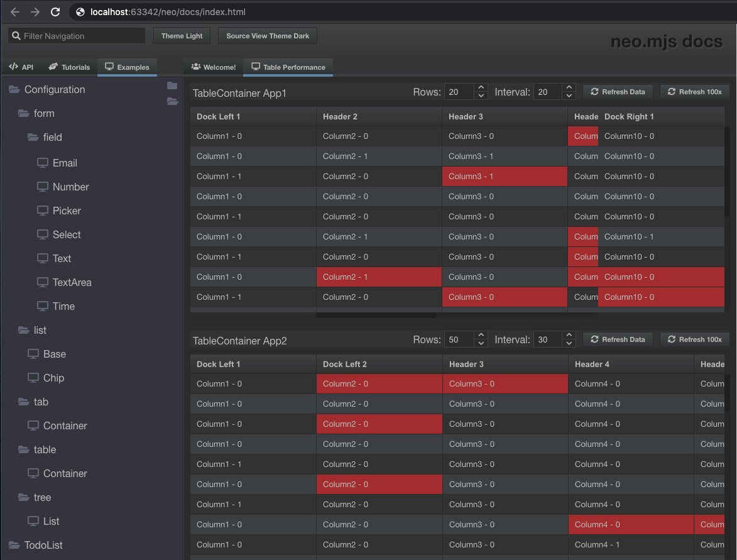737x560 pixels.
Task: Click Refresh Data in TableContainer App2
Action: [x=618, y=339]
